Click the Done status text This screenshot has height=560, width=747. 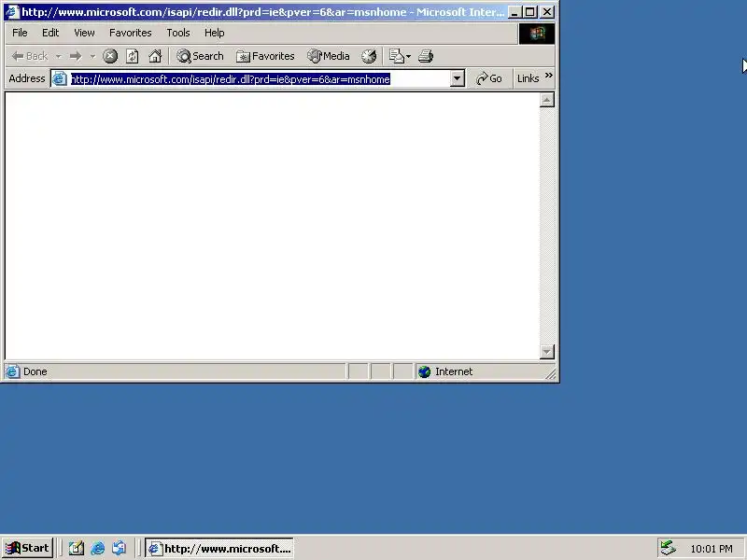(x=35, y=371)
